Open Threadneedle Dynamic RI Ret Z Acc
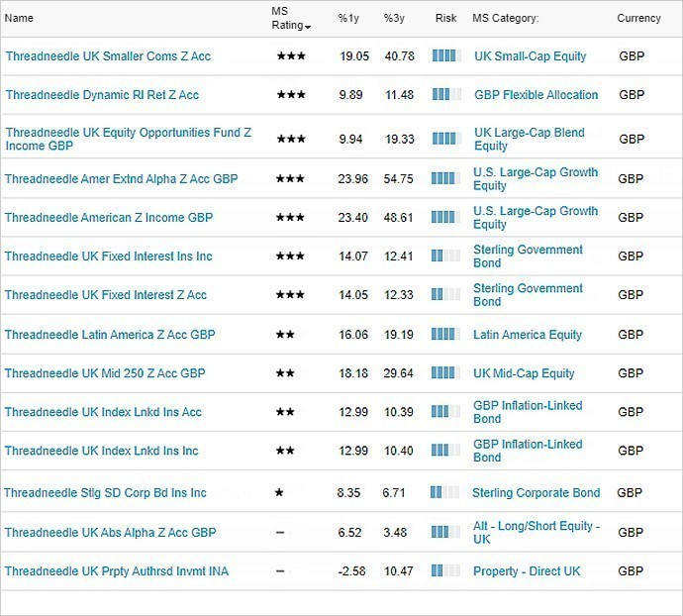683x616 pixels. 102,95
